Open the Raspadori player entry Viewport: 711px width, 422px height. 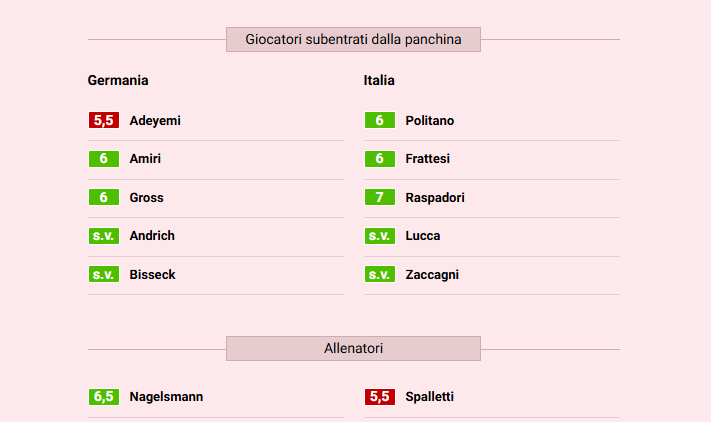click(x=435, y=198)
